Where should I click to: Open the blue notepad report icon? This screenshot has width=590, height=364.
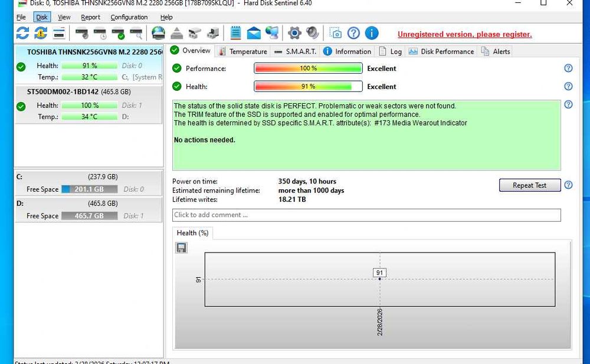point(235,33)
